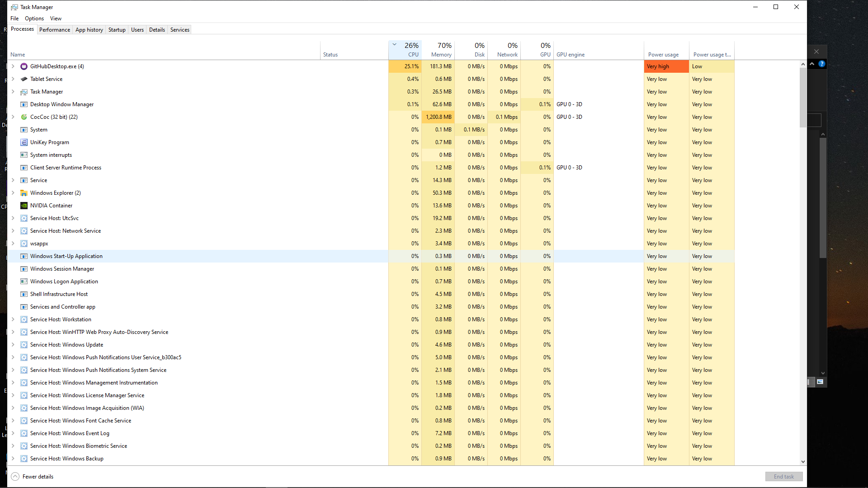Sort by the Status column header

tap(354, 50)
